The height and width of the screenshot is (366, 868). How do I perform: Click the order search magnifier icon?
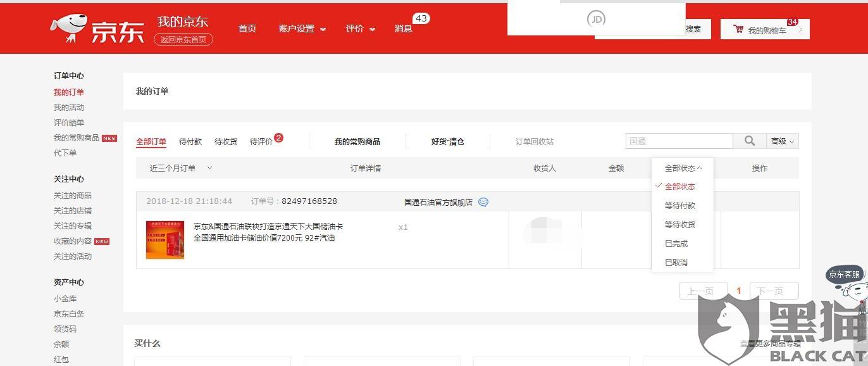click(750, 141)
